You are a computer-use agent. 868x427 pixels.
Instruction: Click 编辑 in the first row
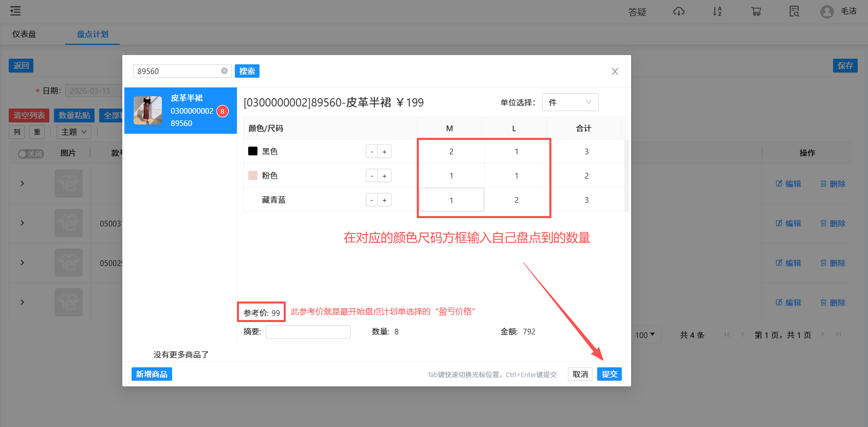[x=788, y=184]
